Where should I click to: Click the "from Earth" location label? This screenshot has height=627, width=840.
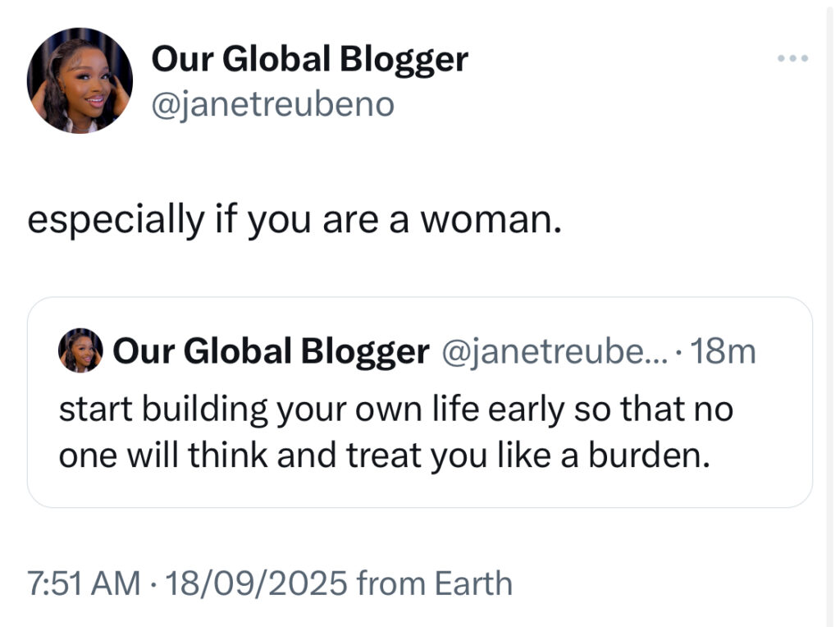coord(435,584)
